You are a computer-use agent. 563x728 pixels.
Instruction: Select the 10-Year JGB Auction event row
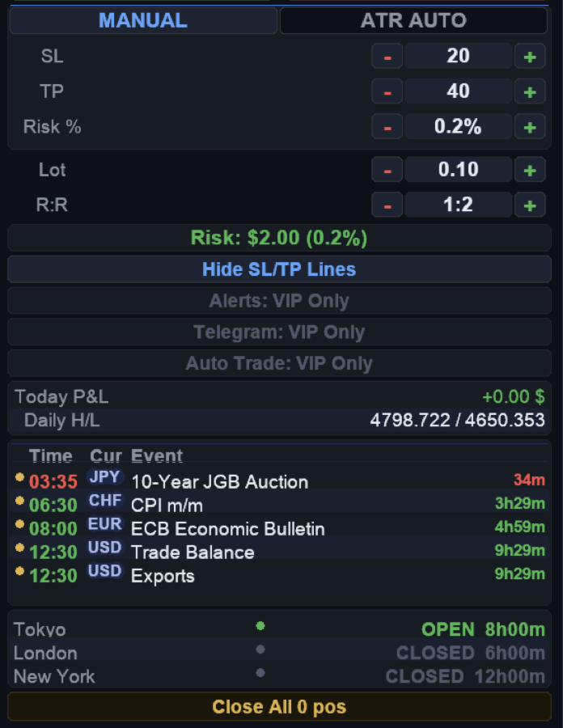(219, 482)
